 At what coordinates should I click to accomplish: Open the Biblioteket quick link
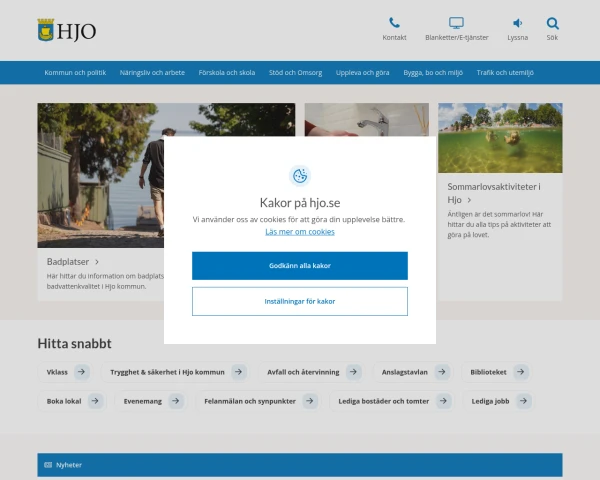(x=497, y=372)
